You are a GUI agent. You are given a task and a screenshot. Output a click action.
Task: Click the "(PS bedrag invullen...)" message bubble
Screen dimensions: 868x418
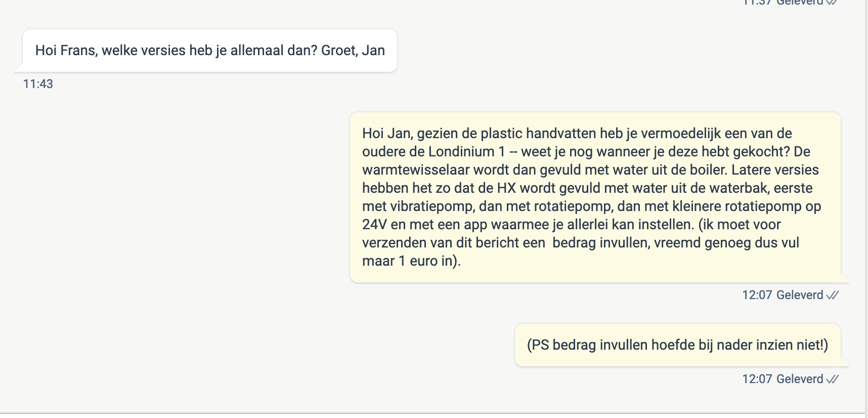(677, 345)
